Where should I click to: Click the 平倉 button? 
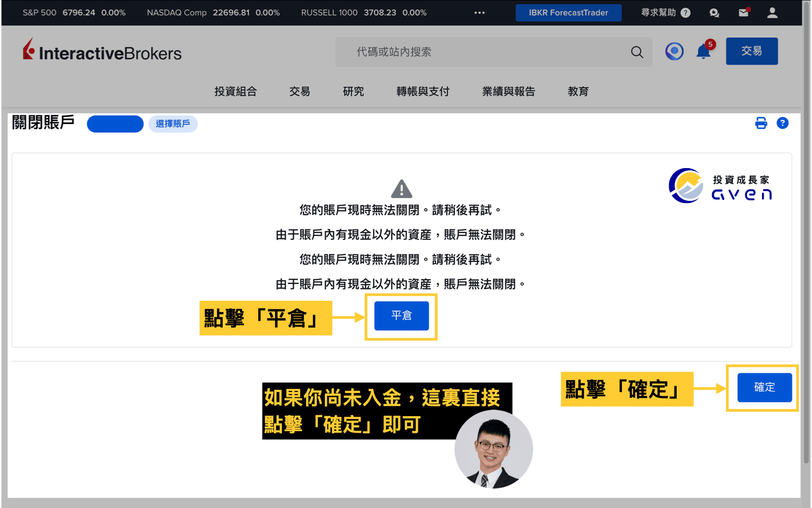coord(401,316)
